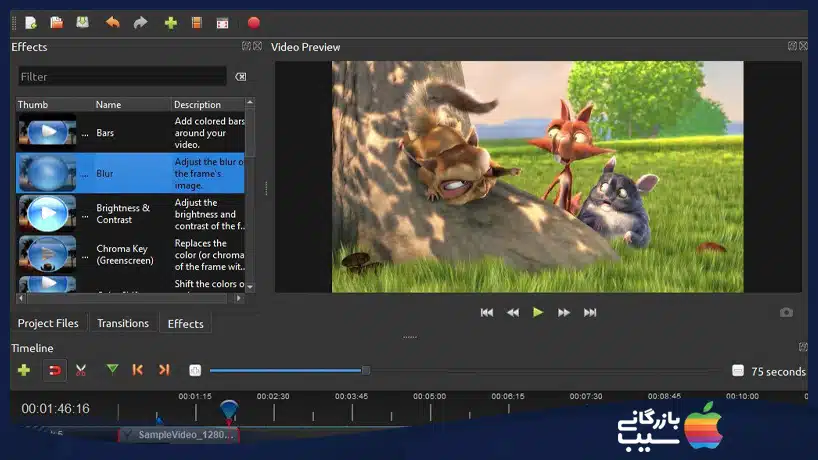818x460 pixels.
Task: Add a new track to the timeline
Action: [x=24, y=370]
